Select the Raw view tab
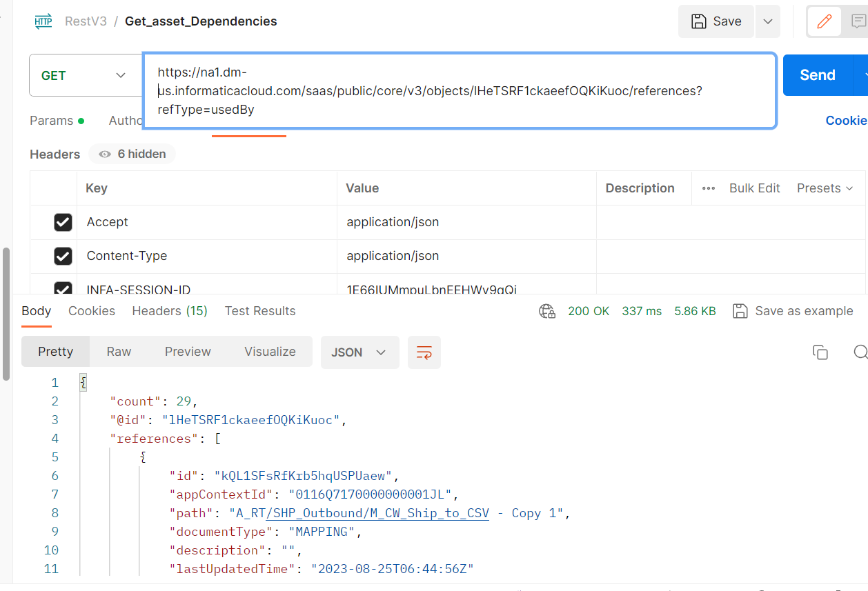Screen dimensions: 868x591 point(119,352)
